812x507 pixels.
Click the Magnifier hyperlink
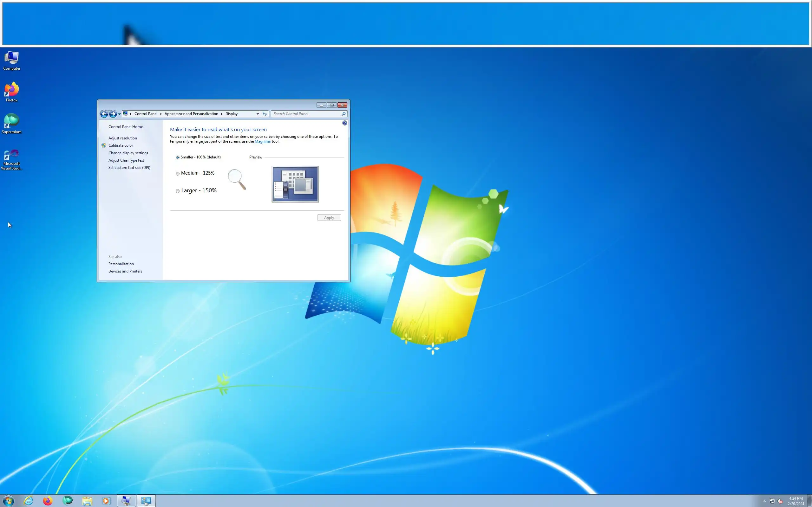click(262, 142)
